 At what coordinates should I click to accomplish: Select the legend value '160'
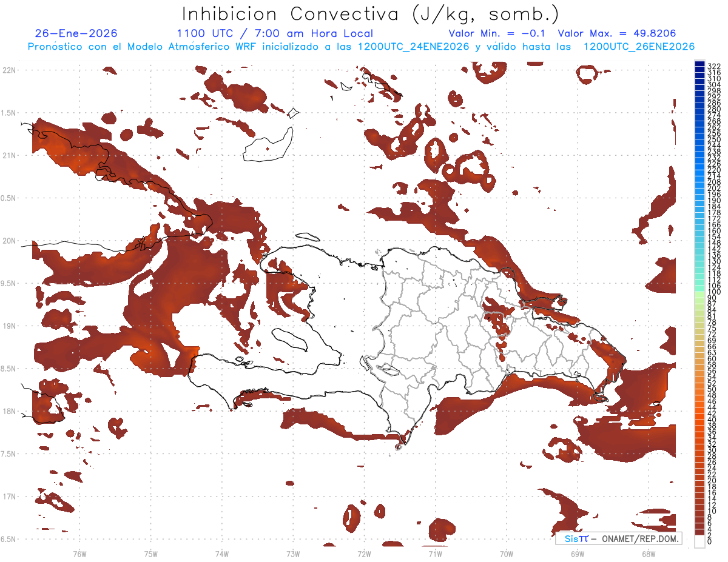(x=713, y=231)
